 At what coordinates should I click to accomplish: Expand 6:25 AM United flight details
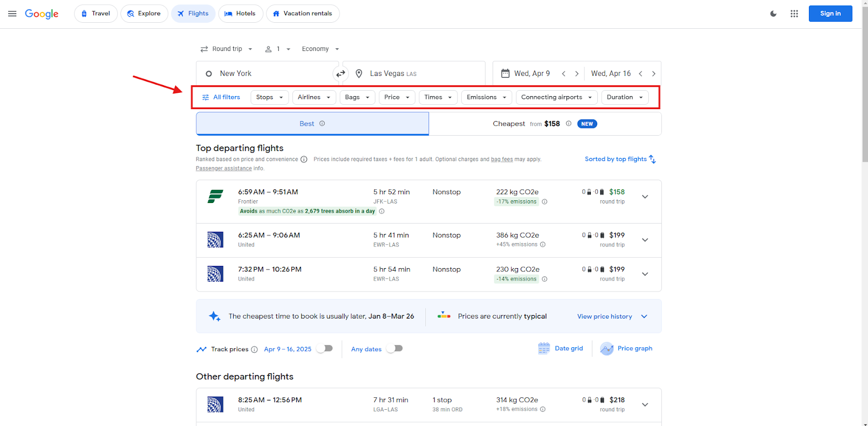pos(645,240)
